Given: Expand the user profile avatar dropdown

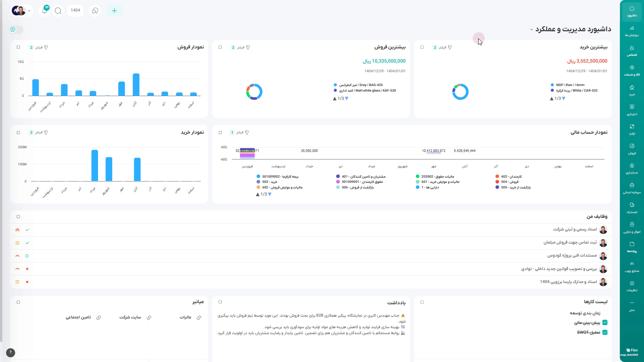Looking at the screenshot, I should click(22, 11).
